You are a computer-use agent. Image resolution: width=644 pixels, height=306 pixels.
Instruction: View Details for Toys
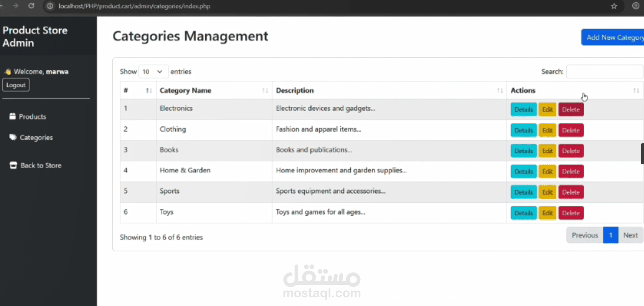click(x=524, y=213)
